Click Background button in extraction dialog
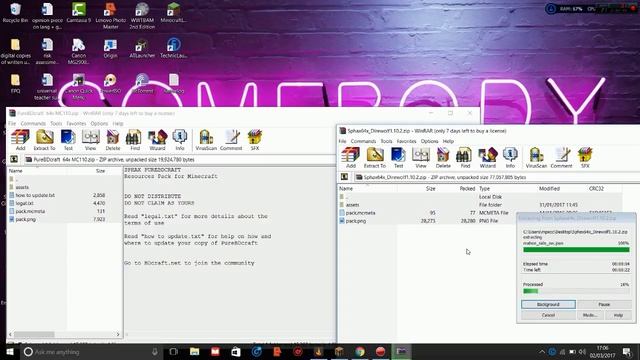Screen dimensions: 640x360 (x=548, y=304)
